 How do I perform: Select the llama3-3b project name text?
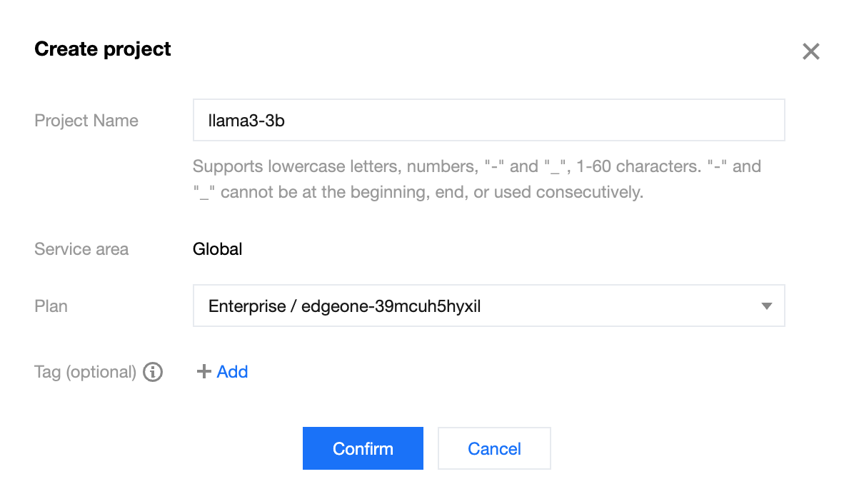(x=246, y=120)
